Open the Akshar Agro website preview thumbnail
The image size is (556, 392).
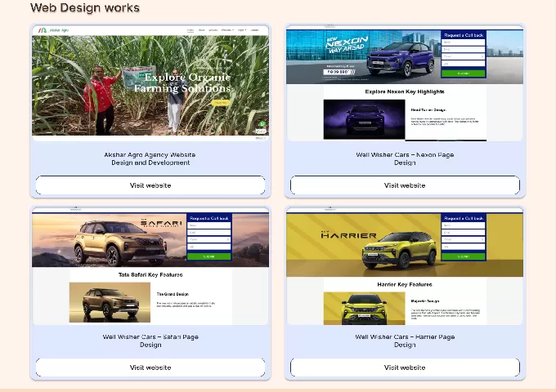click(150, 82)
